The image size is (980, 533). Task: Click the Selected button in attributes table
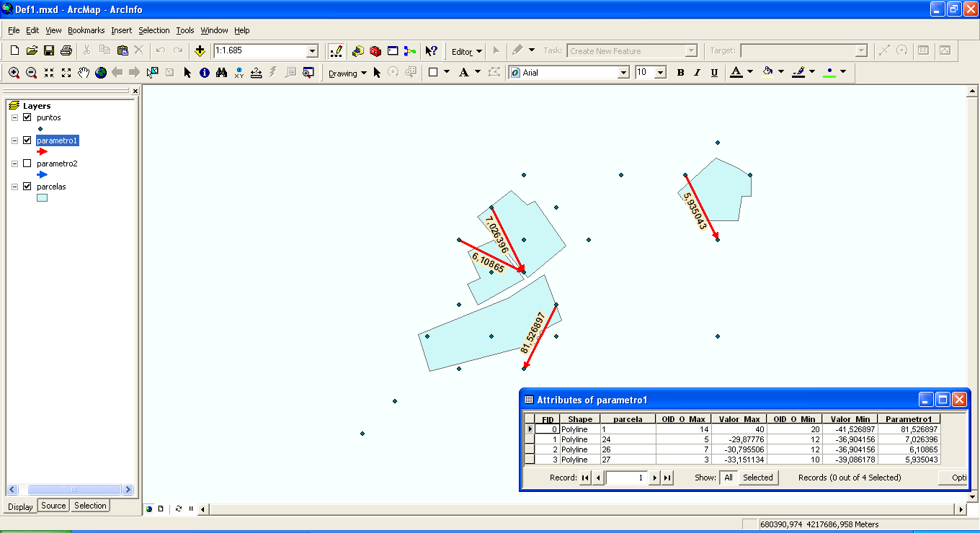757,478
